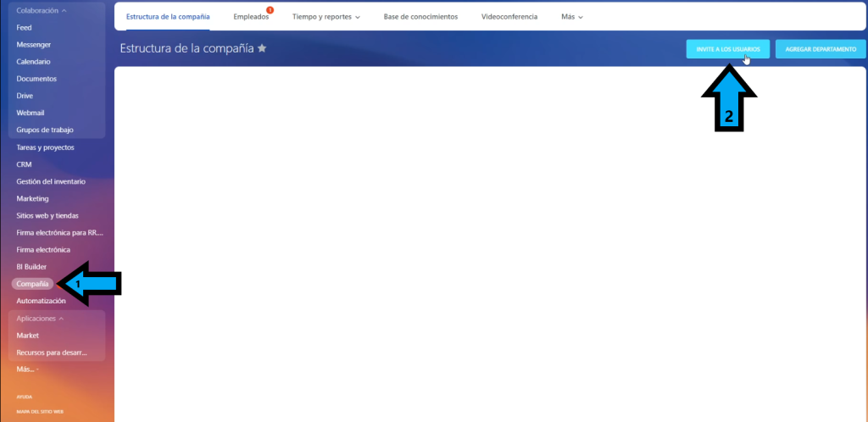Expand the Más dropdown in top tabs
The image size is (868, 422).
point(571,17)
